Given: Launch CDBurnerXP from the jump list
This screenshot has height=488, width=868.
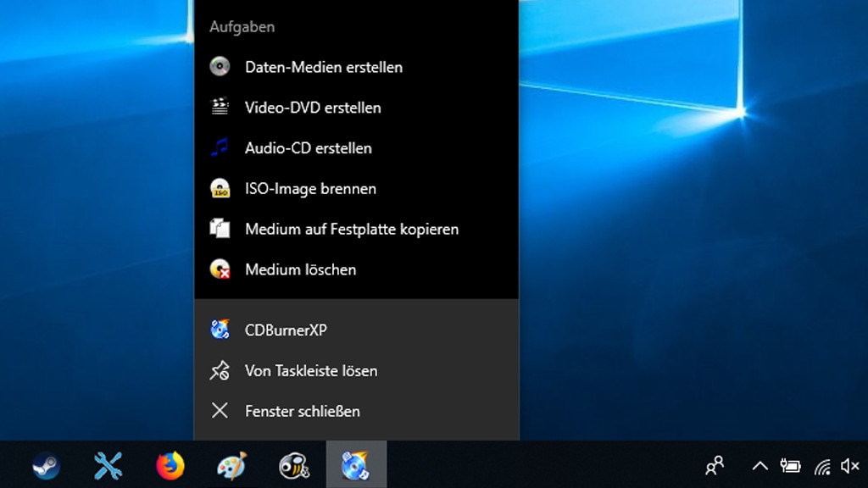Looking at the screenshot, I should pyautogui.click(x=357, y=330).
